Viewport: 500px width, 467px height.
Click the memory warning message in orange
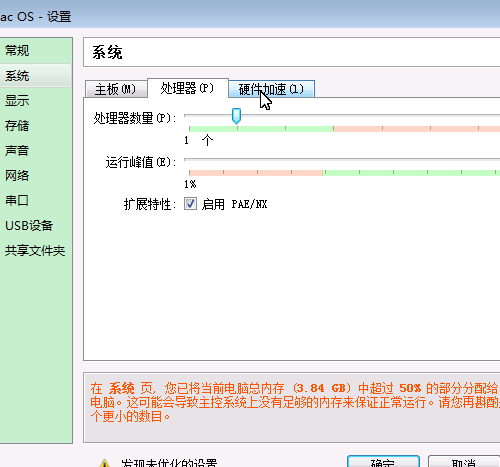[295, 402]
